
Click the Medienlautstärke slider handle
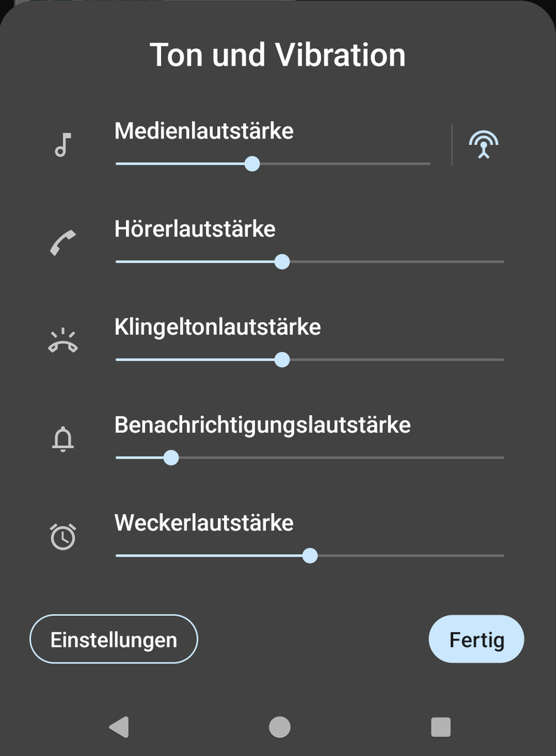[252, 164]
